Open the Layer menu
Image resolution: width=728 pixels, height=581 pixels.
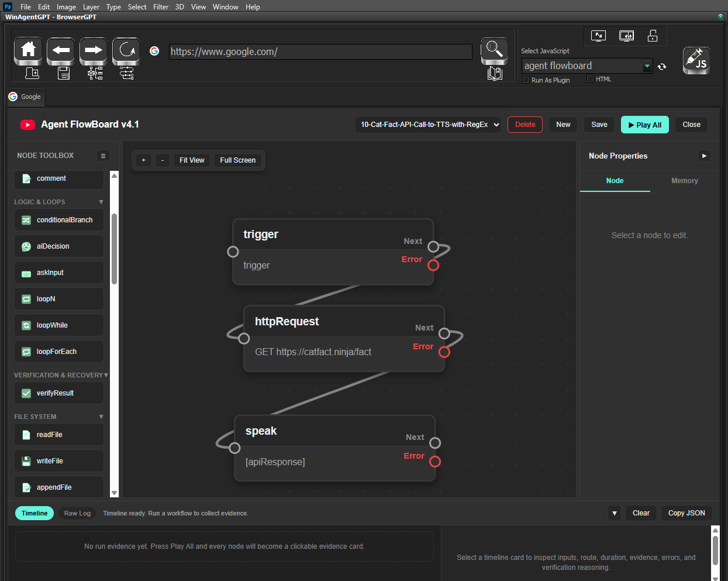91,7
